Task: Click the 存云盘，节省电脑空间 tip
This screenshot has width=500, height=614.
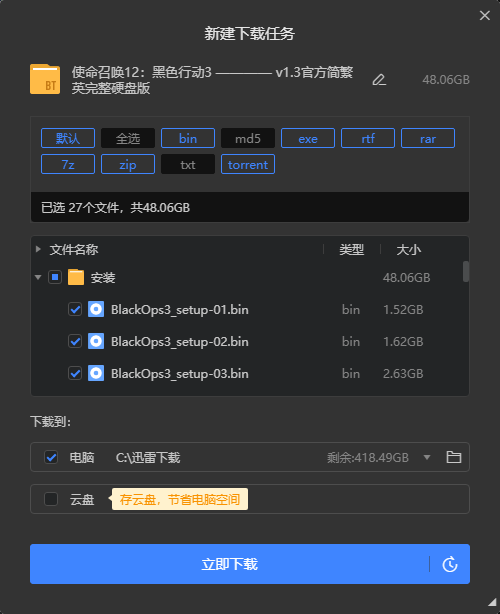Action: (x=180, y=499)
